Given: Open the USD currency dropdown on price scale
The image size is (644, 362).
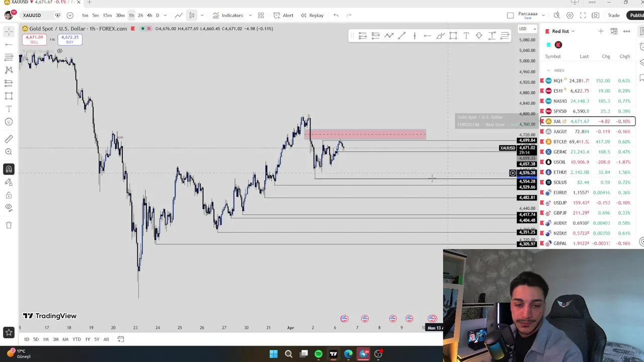Looking at the screenshot, I should [527, 29].
